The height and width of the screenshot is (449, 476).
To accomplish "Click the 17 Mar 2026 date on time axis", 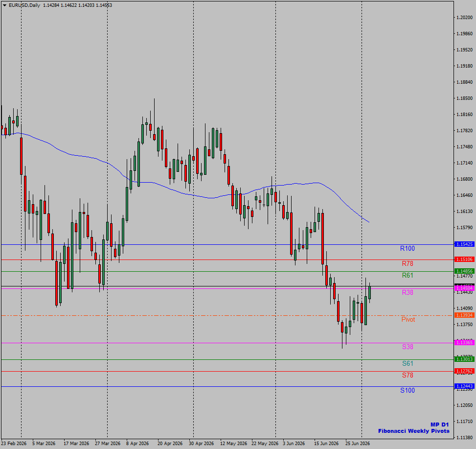I will (x=76, y=444).
